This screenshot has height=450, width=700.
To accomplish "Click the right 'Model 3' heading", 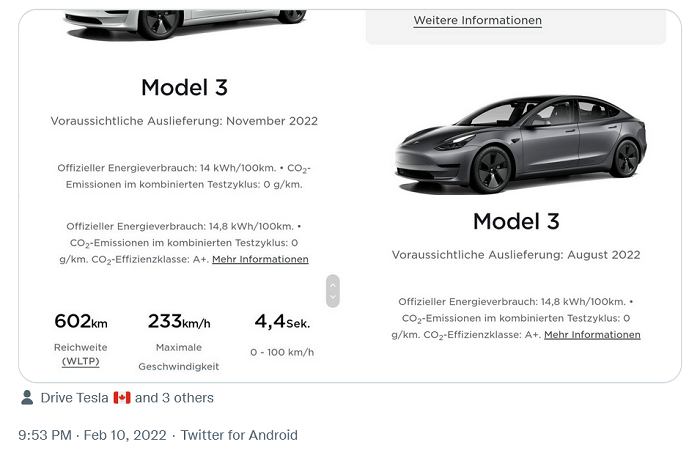I will pyautogui.click(x=516, y=221).
